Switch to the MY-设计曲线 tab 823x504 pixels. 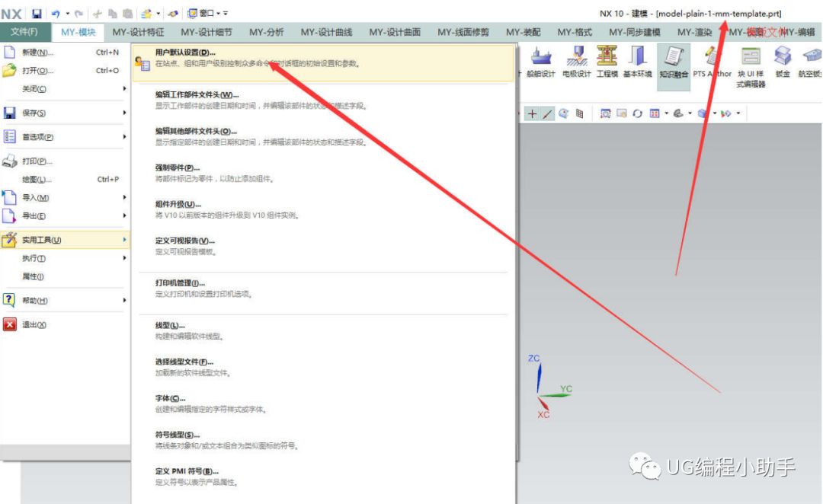[326, 32]
